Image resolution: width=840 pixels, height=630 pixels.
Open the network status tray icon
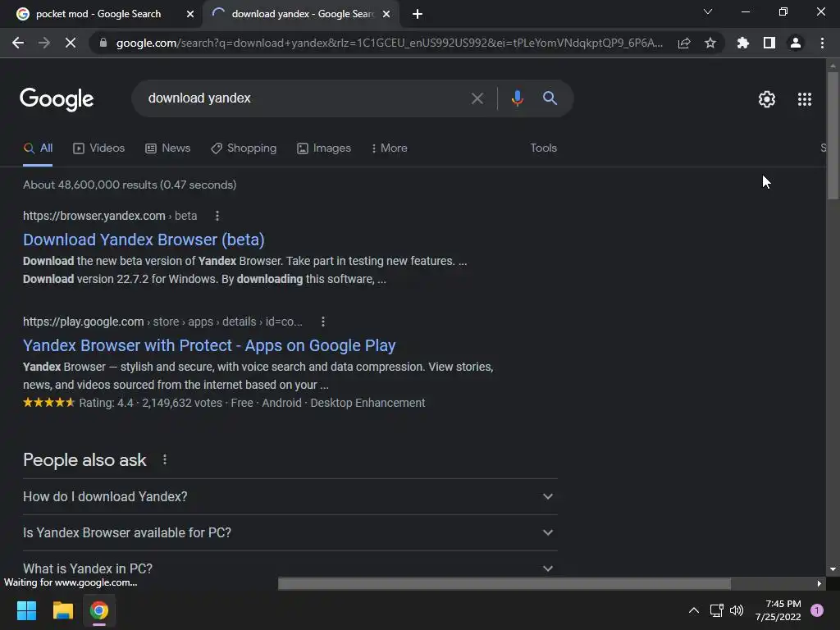pyautogui.click(x=716, y=610)
